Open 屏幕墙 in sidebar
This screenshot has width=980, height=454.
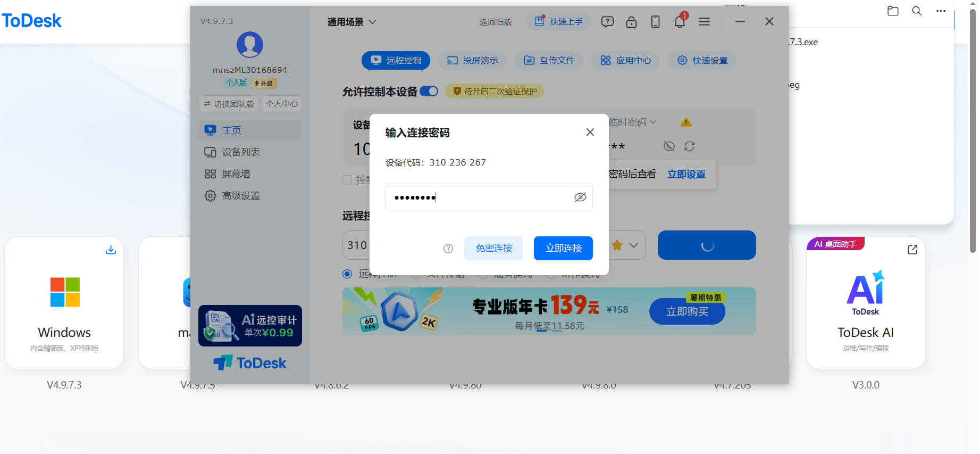[250, 174]
